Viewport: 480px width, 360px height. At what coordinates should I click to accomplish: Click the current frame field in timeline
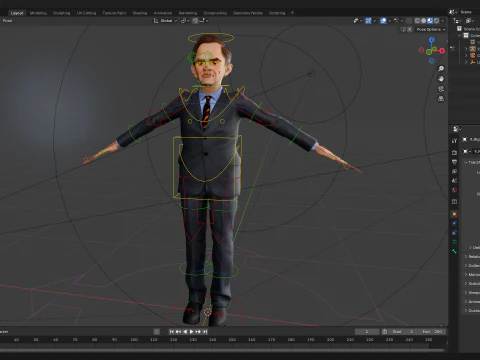pos(367,332)
